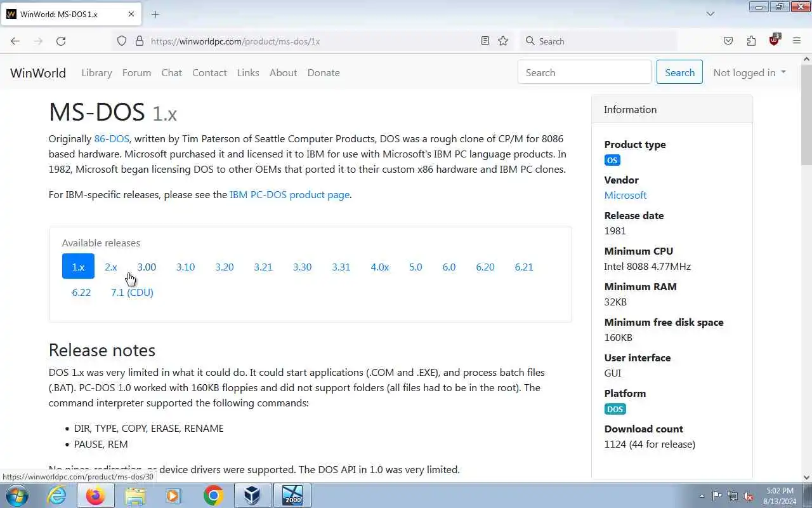The height and width of the screenshot is (508, 812).
Task: Select the 6.22 release
Action: pyautogui.click(x=81, y=292)
